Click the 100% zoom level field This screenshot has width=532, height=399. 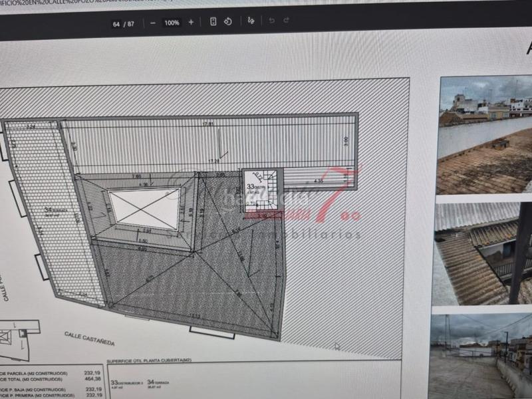[x=172, y=23]
